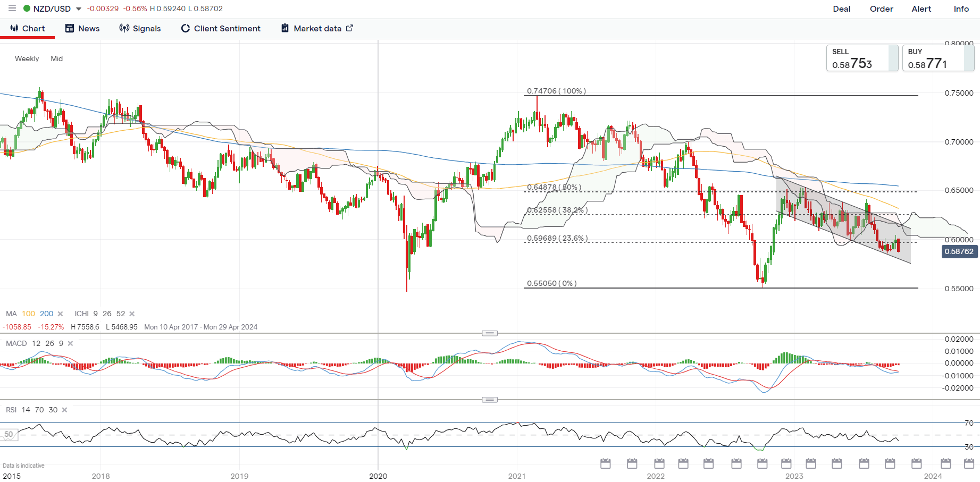Select the 0.74706 (100%) Fibonacci label
Image resolution: width=980 pixels, height=482 pixels.
556,91
